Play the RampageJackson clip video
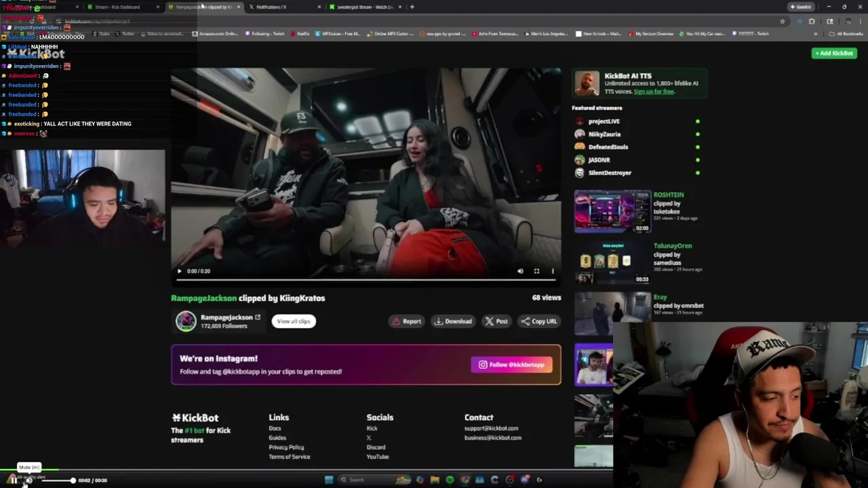The height and width of the screenshot is (488, 868). pyautogui.click(x=180, y=271)
